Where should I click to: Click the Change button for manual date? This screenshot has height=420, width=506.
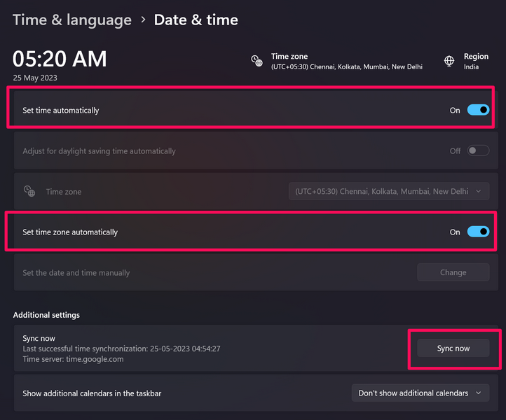(453, 272)
